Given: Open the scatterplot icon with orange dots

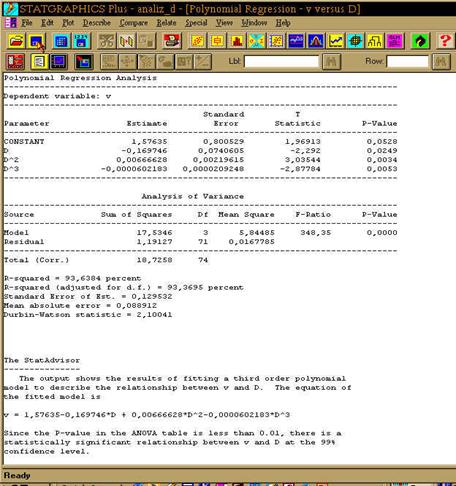Looking at the screenshot, I should (x=197, y=41).
